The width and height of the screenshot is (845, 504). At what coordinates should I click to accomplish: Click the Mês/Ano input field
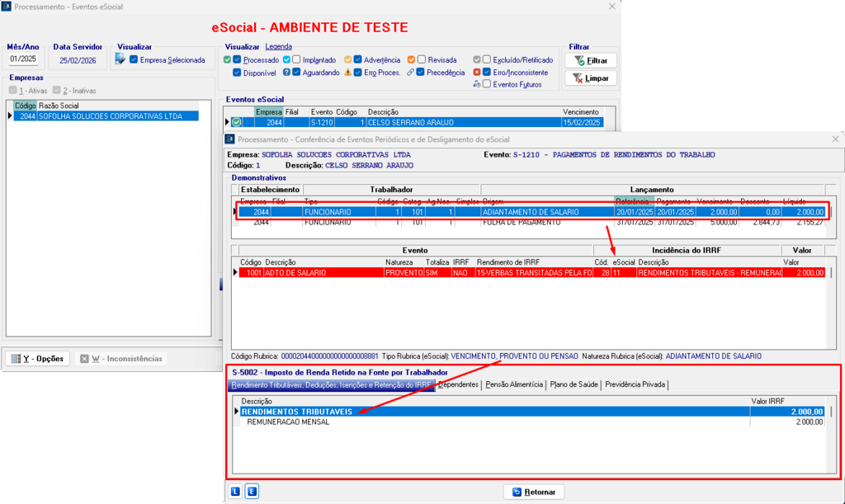click(x=24, y=59)
